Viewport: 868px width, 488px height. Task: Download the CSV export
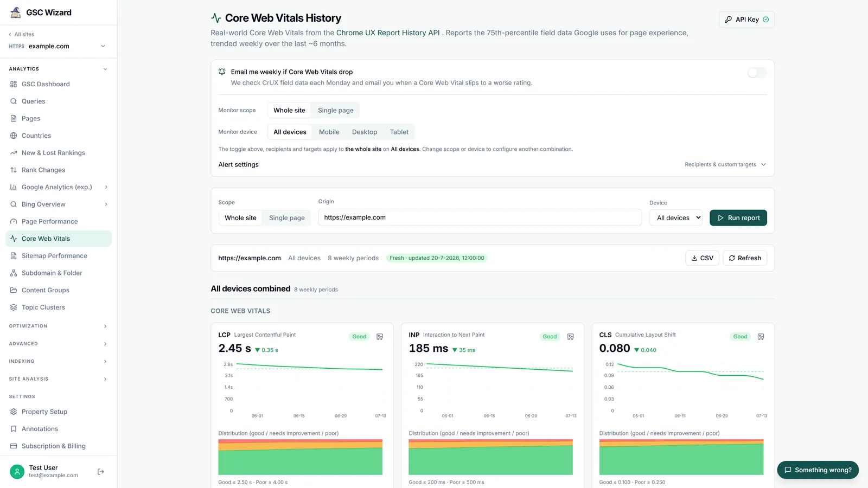click(702, 258)
